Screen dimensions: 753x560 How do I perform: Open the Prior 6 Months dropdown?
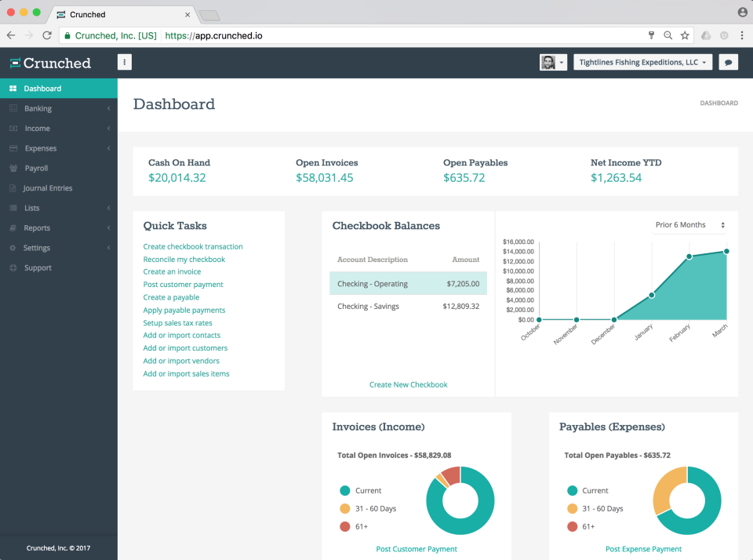[x=689, y=225]
